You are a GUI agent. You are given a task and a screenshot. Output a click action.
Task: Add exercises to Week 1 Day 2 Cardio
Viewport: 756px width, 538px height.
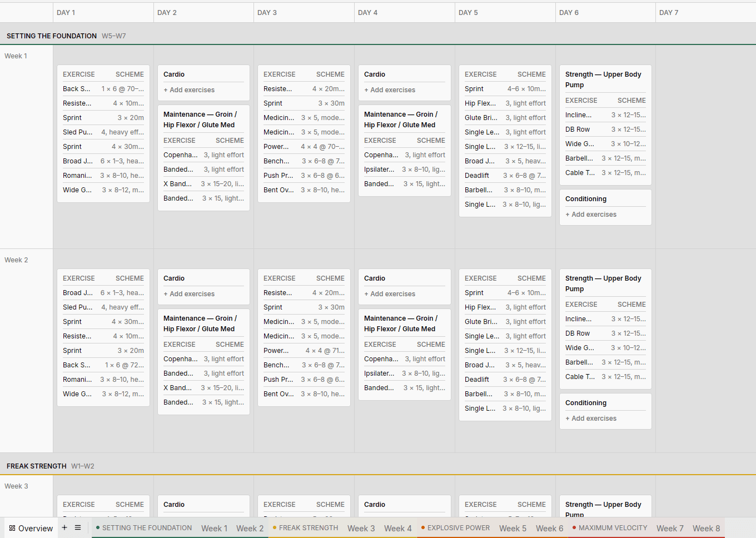[189, 90]
